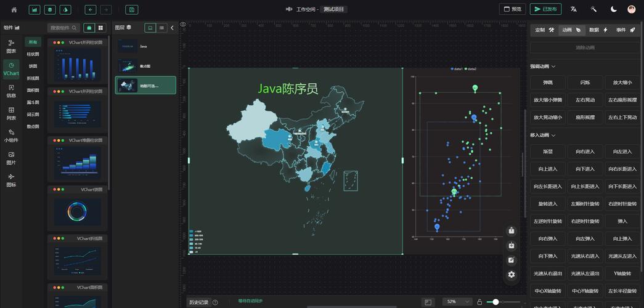This screenshot has height=308, width=644.
Task: Click the canvas zoom slider handle
Action: click(495, 302)
